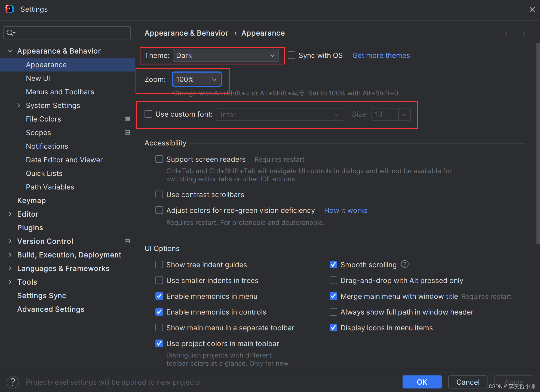Uncheck Merge main menu with window title
Image resolution: width=540 pixels, height=392 pixels.
(333, 296)
